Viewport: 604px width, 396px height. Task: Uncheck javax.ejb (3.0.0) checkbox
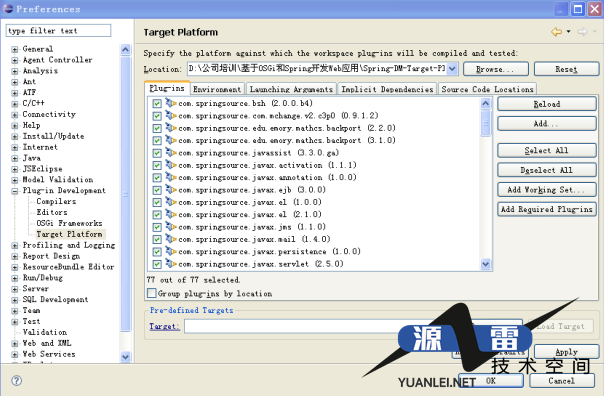[x=157, y=190]
